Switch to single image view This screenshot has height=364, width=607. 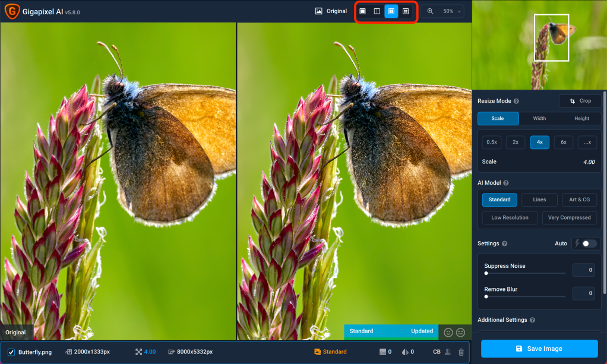(362, 11)
